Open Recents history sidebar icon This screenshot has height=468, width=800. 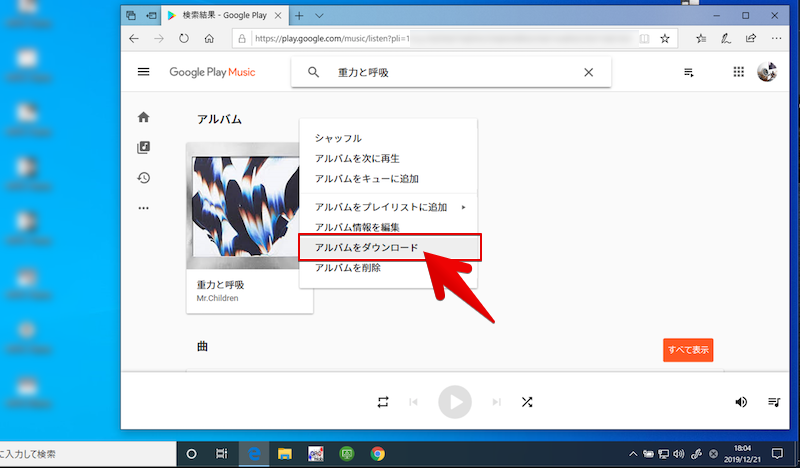click(143, 178)
